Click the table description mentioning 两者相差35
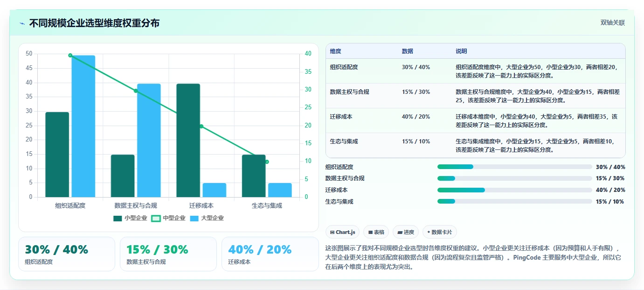Image resolution: width=644 pixels, height=290 pixels. click(x=537, y=120)
